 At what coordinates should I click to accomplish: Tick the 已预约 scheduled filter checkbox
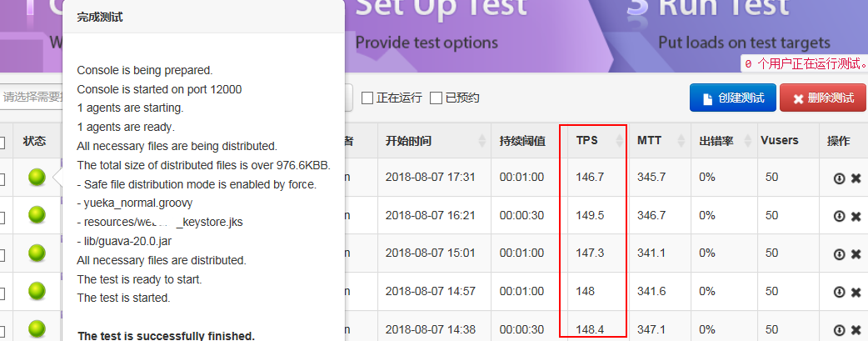point(436,98)
